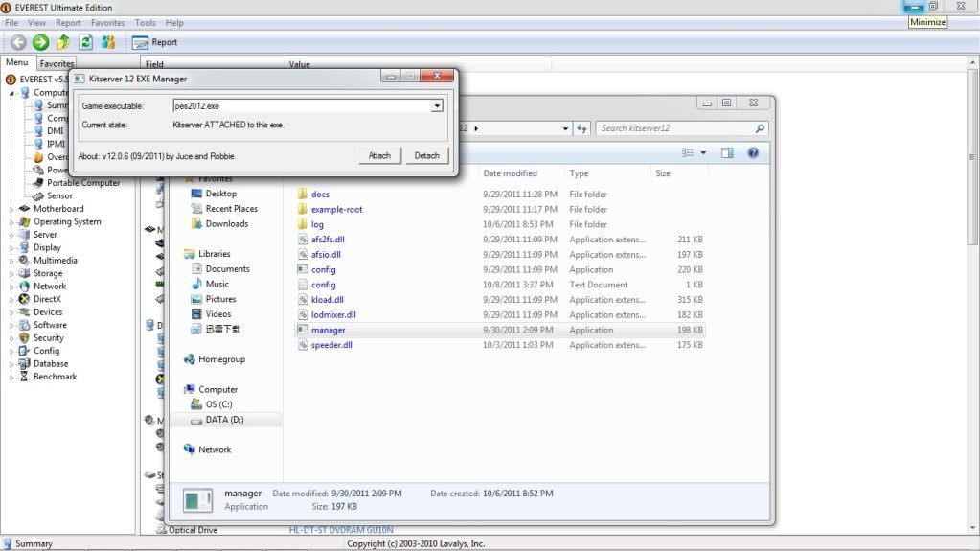Viewport: 980px width, 551px height.
Task: Click the green Forward arrow in EVEREST toolbar
Action: point(40,42)
